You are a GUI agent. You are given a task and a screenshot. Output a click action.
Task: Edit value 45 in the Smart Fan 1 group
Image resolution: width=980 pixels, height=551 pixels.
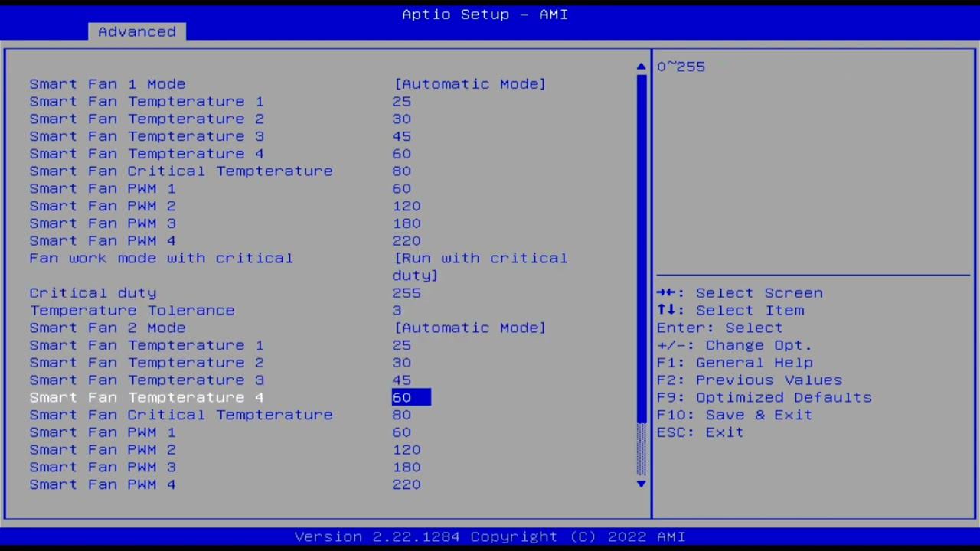402,136
